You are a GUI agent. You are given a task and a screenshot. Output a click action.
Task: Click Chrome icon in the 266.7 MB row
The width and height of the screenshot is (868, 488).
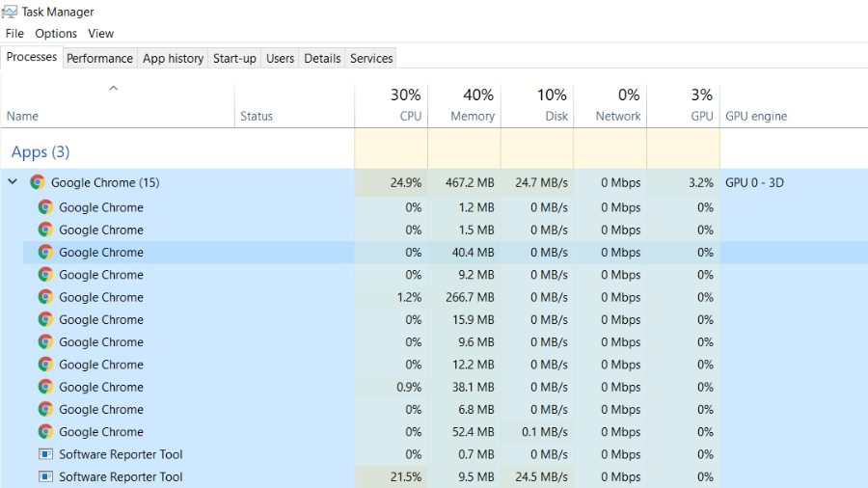tap(45, 297)
